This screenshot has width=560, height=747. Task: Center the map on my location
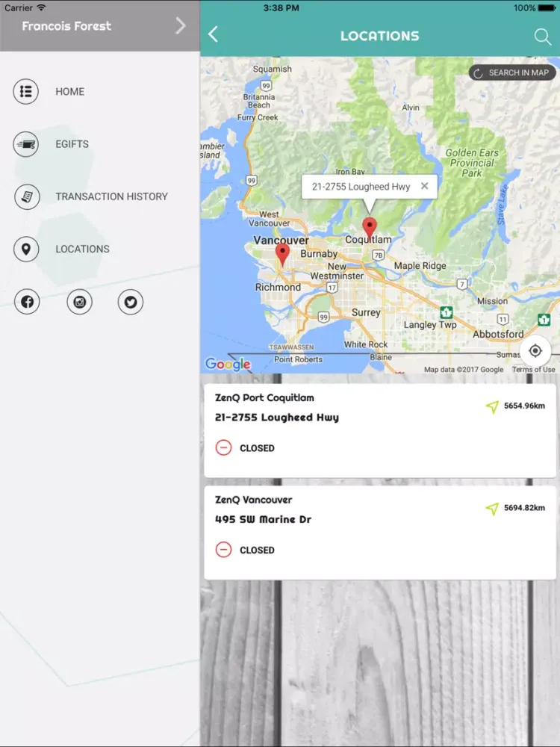click(x=535, y=351)
